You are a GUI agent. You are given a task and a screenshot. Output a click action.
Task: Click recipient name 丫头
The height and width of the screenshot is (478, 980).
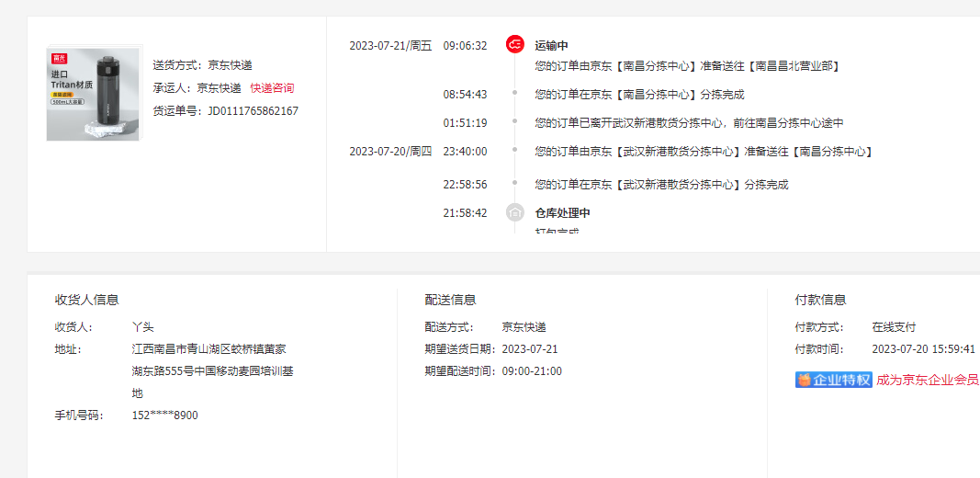click(143, 326)
